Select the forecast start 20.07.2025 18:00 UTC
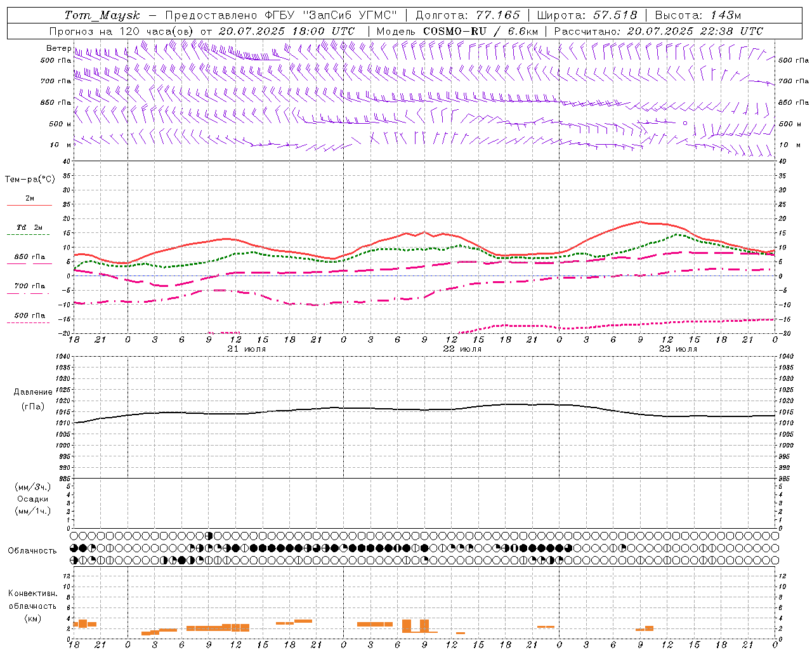Viewport: 812px width, 650px height. click(287, 31)
